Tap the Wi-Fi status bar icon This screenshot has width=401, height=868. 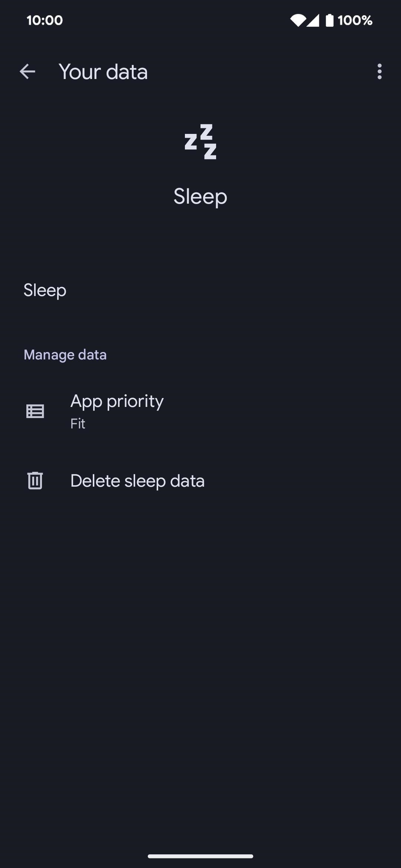(297, 20)
